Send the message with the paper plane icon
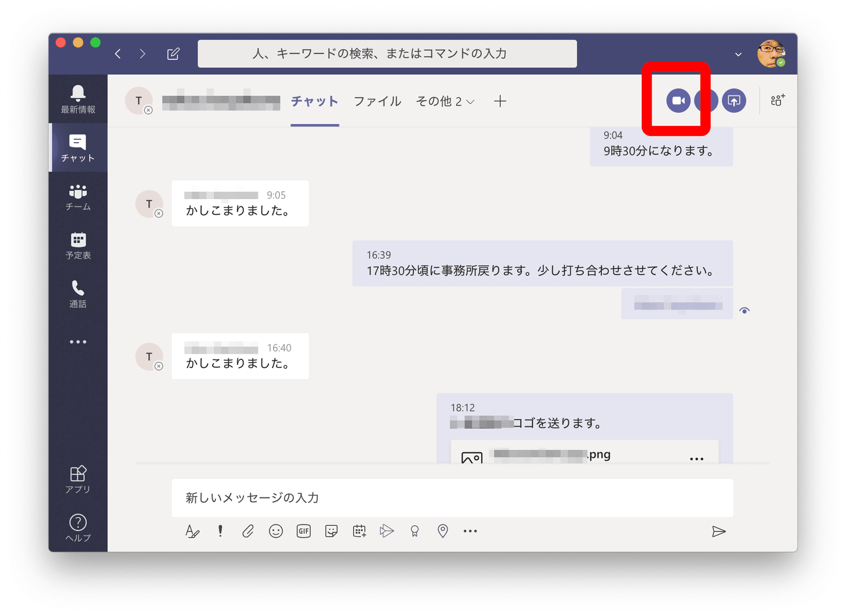846x616 pixels. coord(718,531)
